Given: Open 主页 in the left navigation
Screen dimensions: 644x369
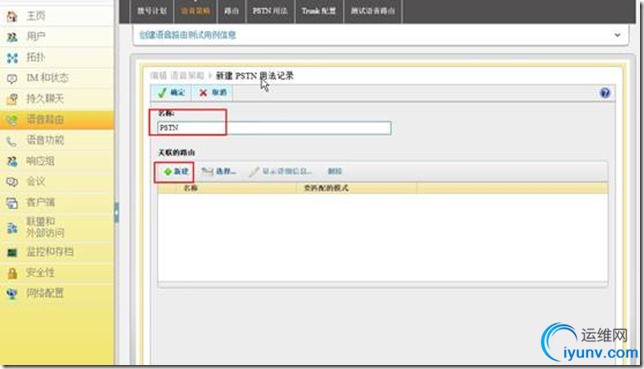Looking at the screenshot, I should [57, 16].
